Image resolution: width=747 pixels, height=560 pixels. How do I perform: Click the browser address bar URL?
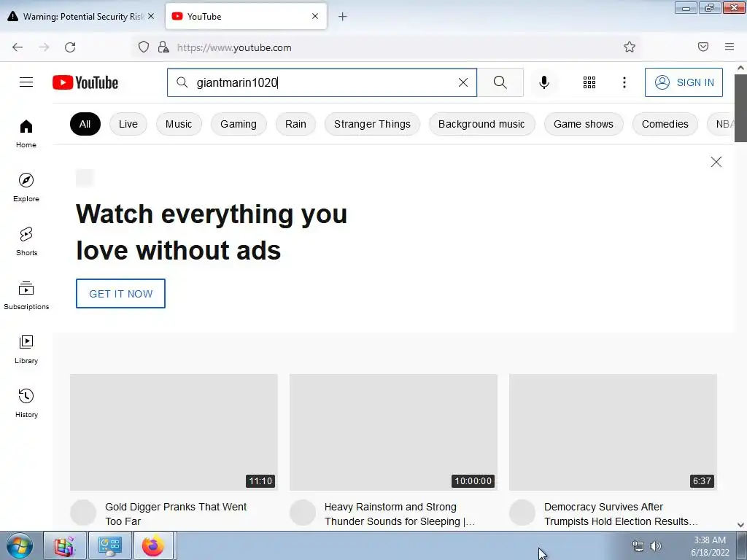234,47
